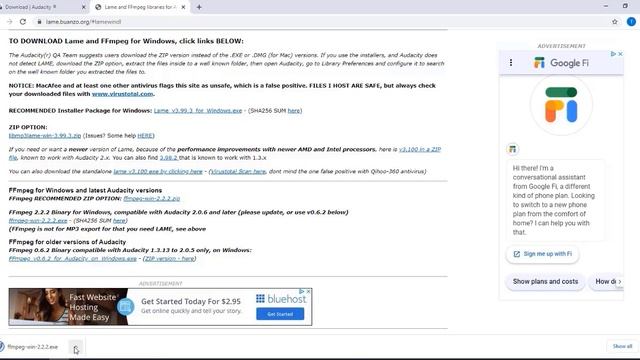Download lame v3.100.exe by clicking here link
The image size is (640, 360).
[x=158, y=171]
